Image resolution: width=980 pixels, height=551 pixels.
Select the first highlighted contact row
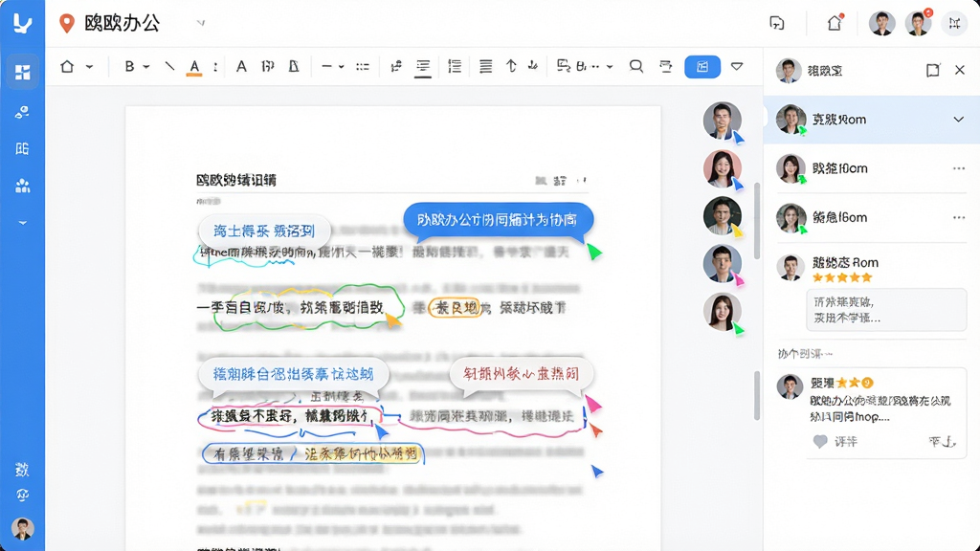(871, 120)
